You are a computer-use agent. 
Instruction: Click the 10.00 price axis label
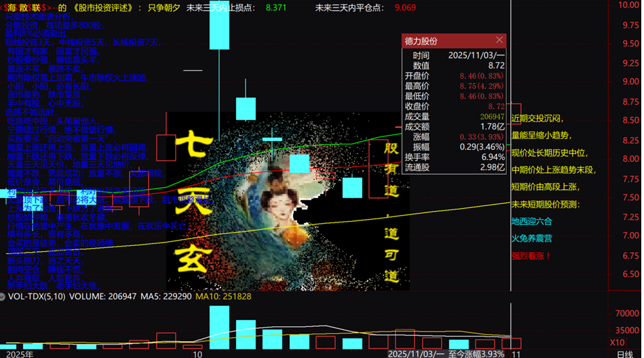[x=628, y=5]
